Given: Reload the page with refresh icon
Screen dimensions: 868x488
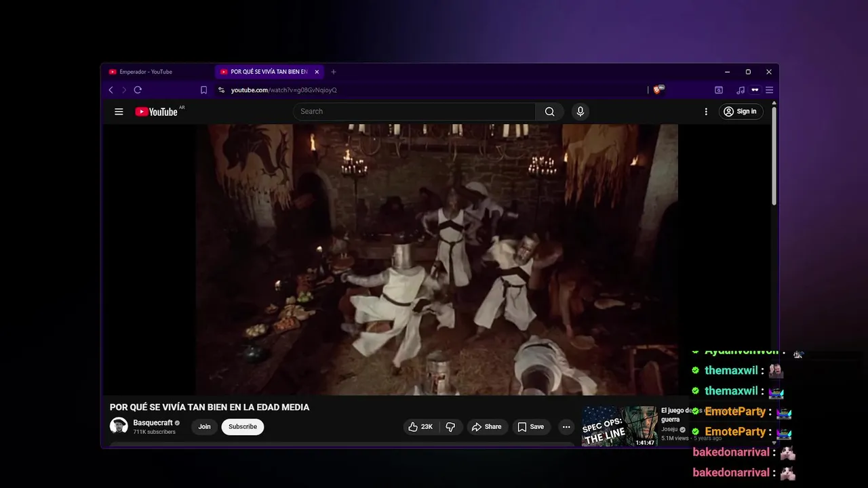Looking at the screenshot, I should (138, 90).
